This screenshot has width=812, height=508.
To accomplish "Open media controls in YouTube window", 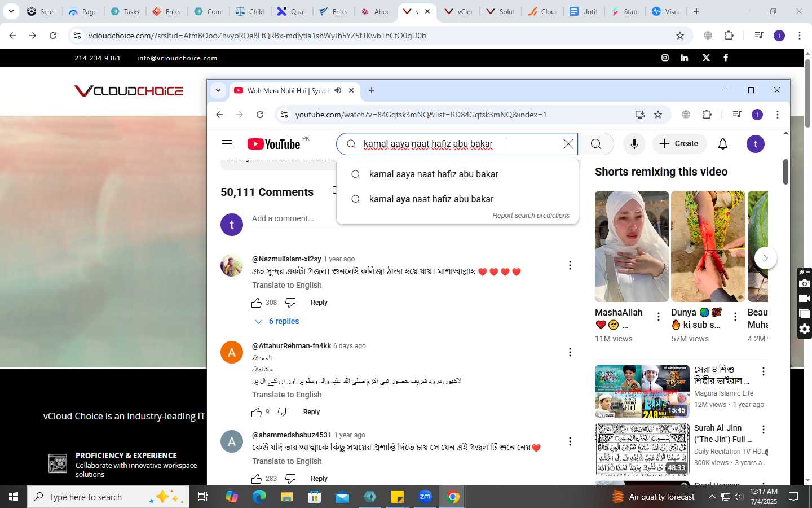I will coord(737,115).
